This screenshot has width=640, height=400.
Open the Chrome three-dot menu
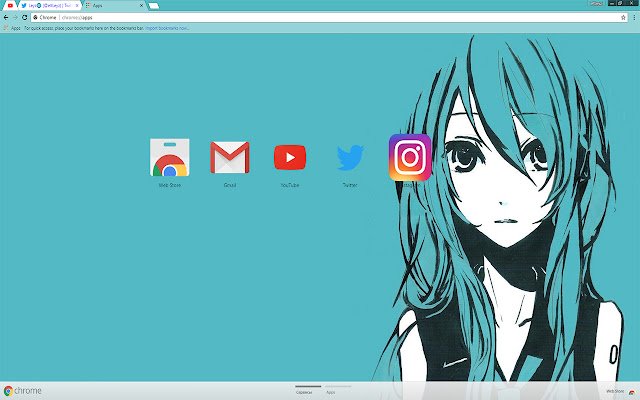(634, 18)
